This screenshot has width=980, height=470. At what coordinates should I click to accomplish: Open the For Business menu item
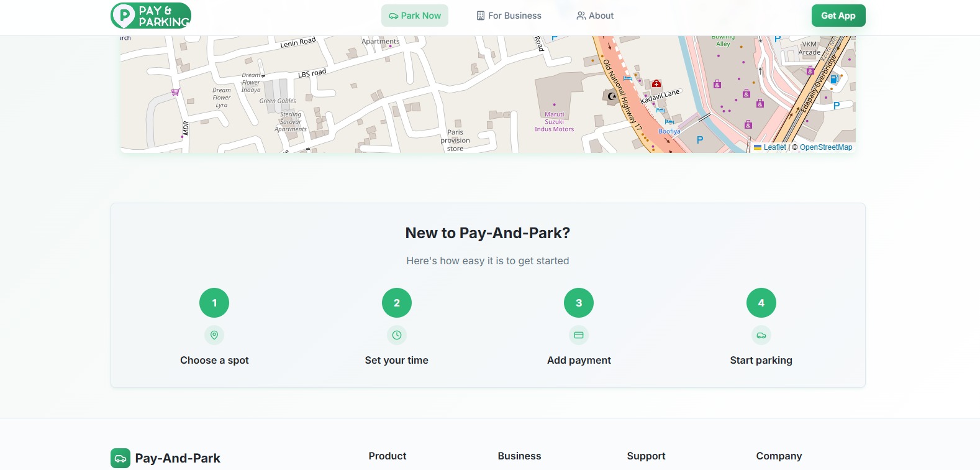tap(509, 16)
